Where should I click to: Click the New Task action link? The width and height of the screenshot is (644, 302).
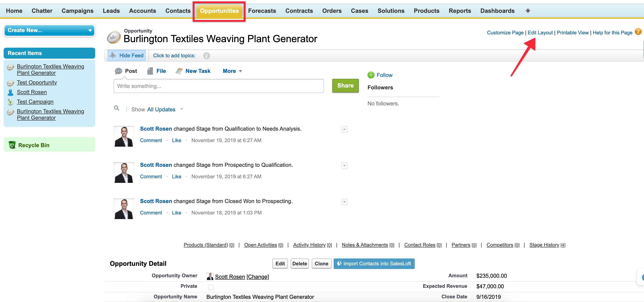click(x=198, y=71)
